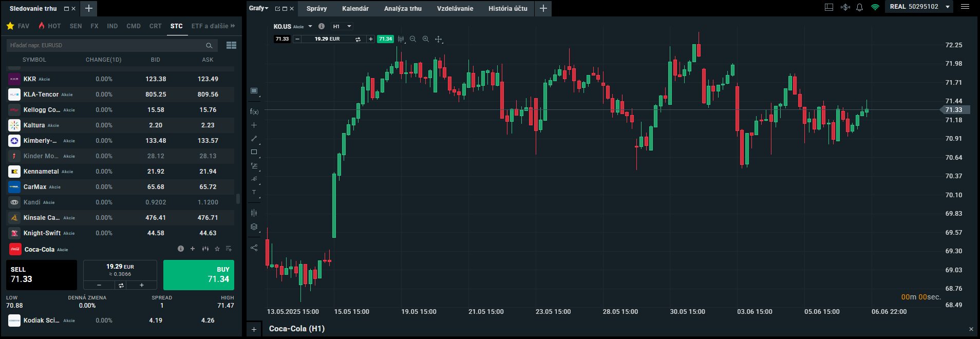The image size is (980, 339).
Task: Open chart type candlestick settings in left toolbar
Action: tap(254, 213)
